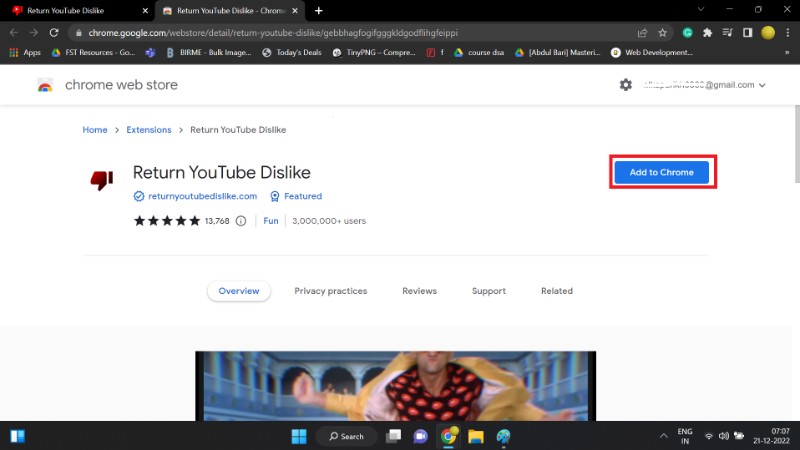
Task: Open the Grammarly extension icon
Action: (688, 32)
